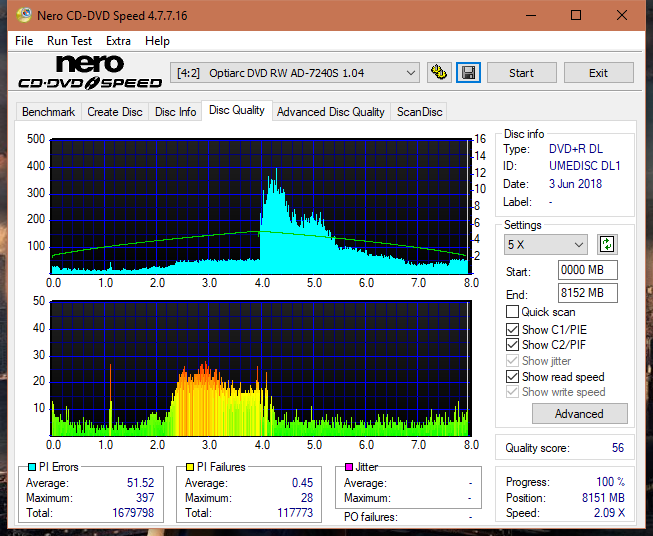Open the drive selection dropdown
The image size is (653, 536).
295,73
